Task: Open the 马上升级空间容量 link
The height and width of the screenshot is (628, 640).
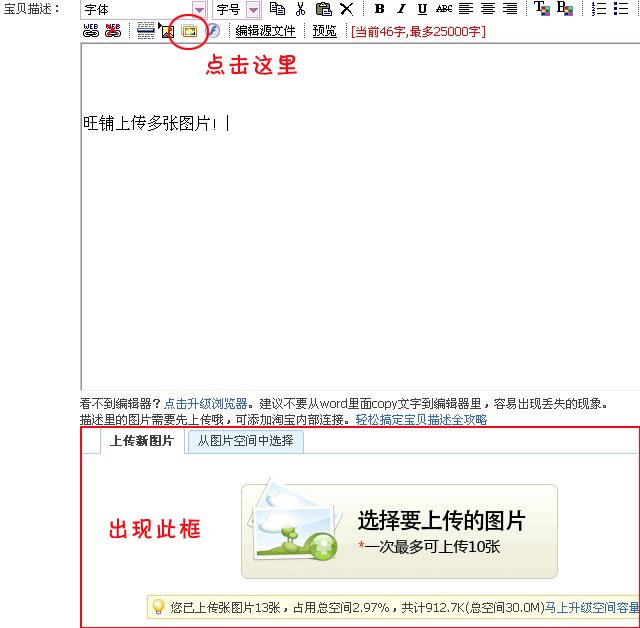Action: tap(592, 608)
